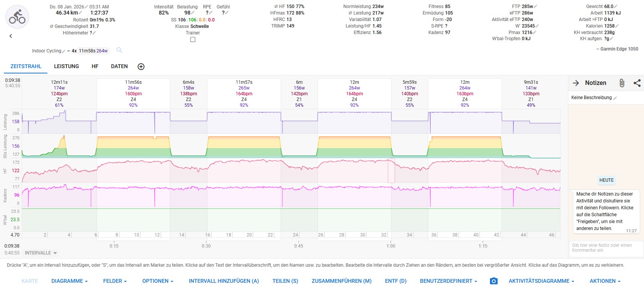Open the AKTIONEN dropdown menu
Screen dimensions: 644x287
click(605, 281)
